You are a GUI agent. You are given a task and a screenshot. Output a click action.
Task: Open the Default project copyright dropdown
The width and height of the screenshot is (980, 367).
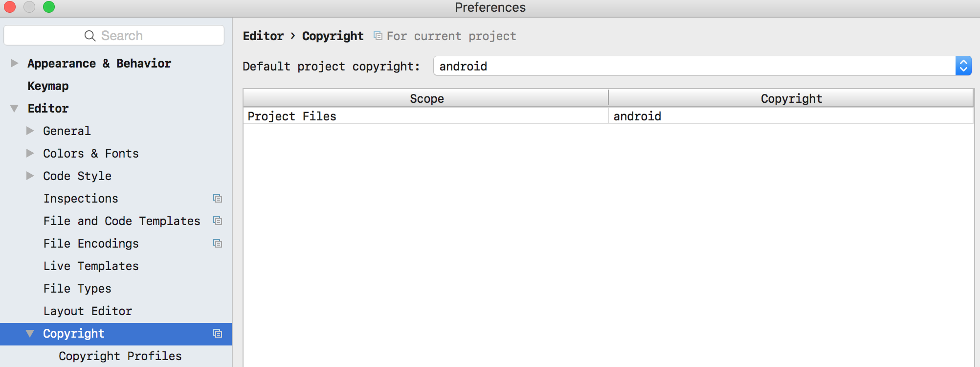(x=702, y=66)
